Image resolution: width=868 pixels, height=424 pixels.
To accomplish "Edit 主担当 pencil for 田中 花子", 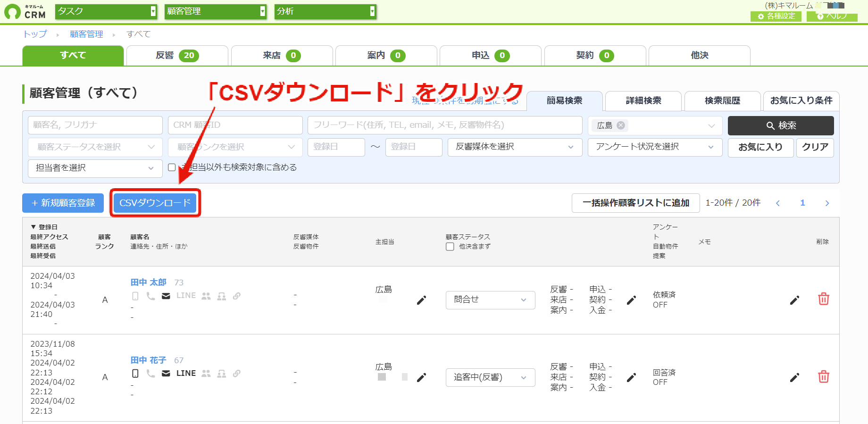I will (x=421, y=377).
